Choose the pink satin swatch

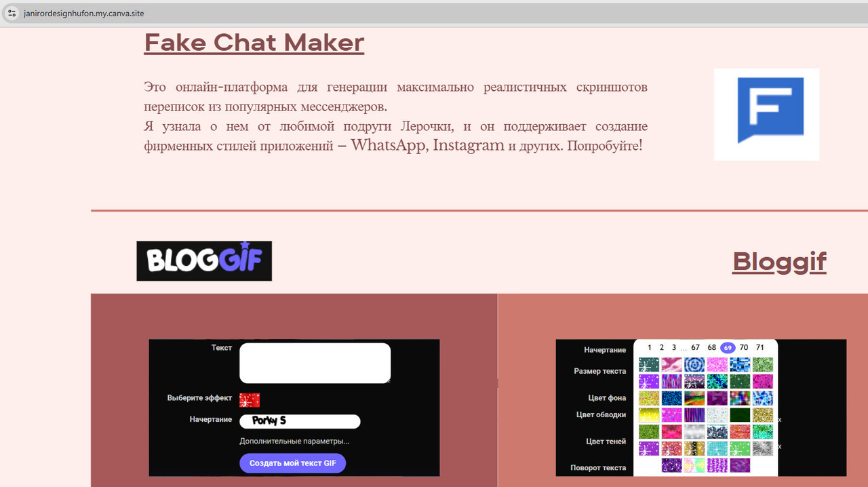[x=671, y=365]
